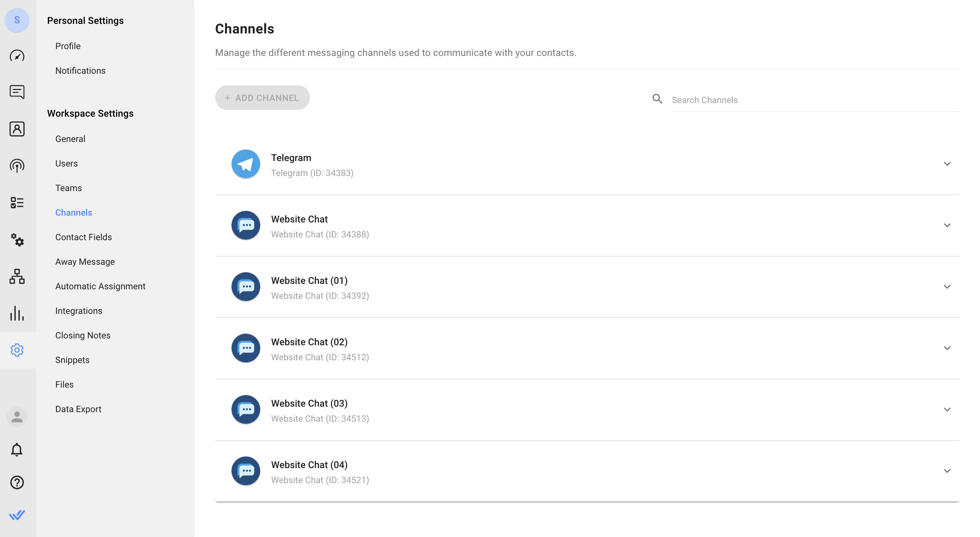Open Closing Notes settings

pyautogui.click(x=83, y=336)
